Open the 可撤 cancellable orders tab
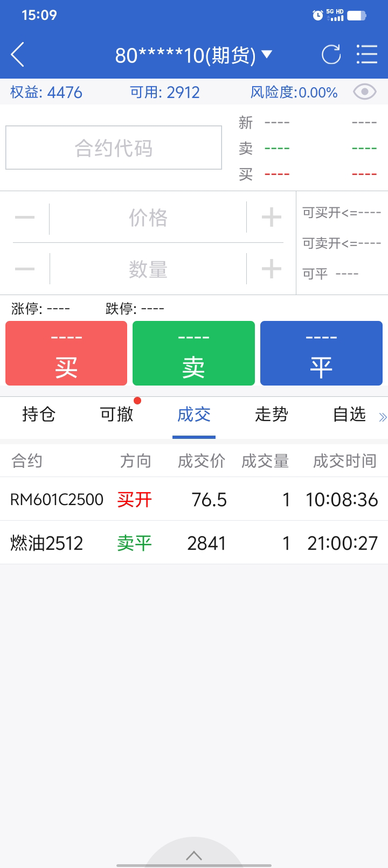 116,414
